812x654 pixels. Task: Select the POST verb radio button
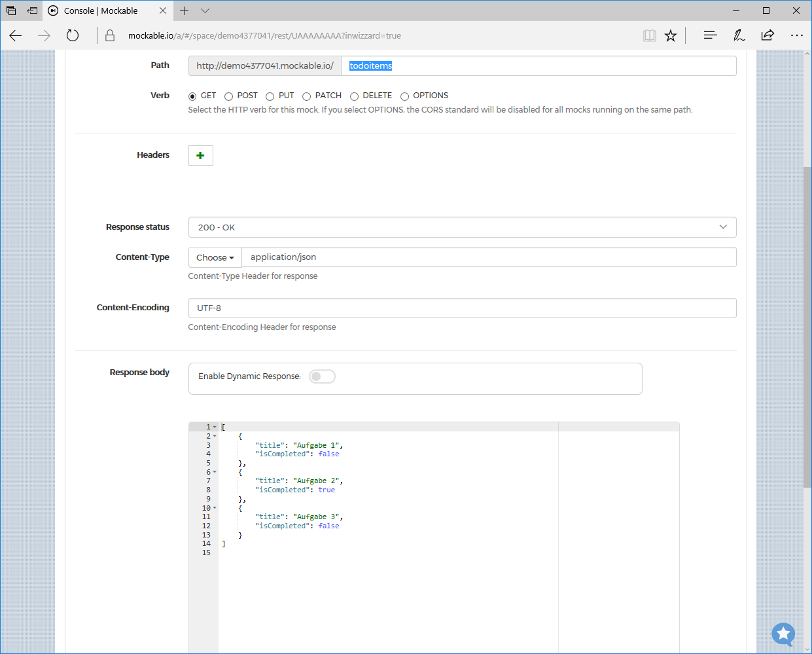point(229,96)
